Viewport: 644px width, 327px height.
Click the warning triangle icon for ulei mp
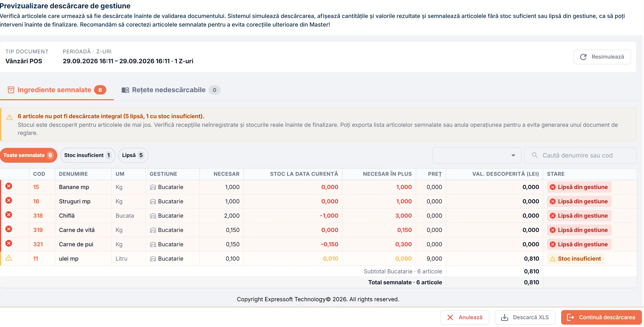coord(9,258)
